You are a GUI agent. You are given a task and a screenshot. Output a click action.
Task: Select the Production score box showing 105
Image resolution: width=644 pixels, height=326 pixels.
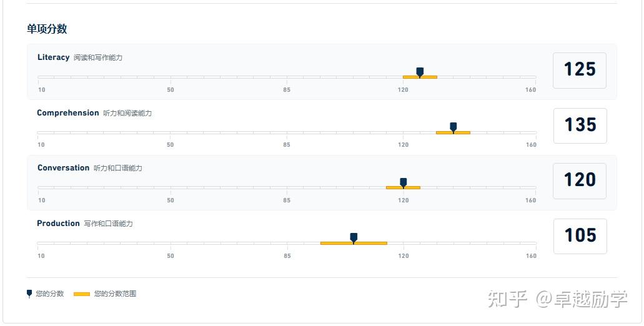tap(580, 236)
